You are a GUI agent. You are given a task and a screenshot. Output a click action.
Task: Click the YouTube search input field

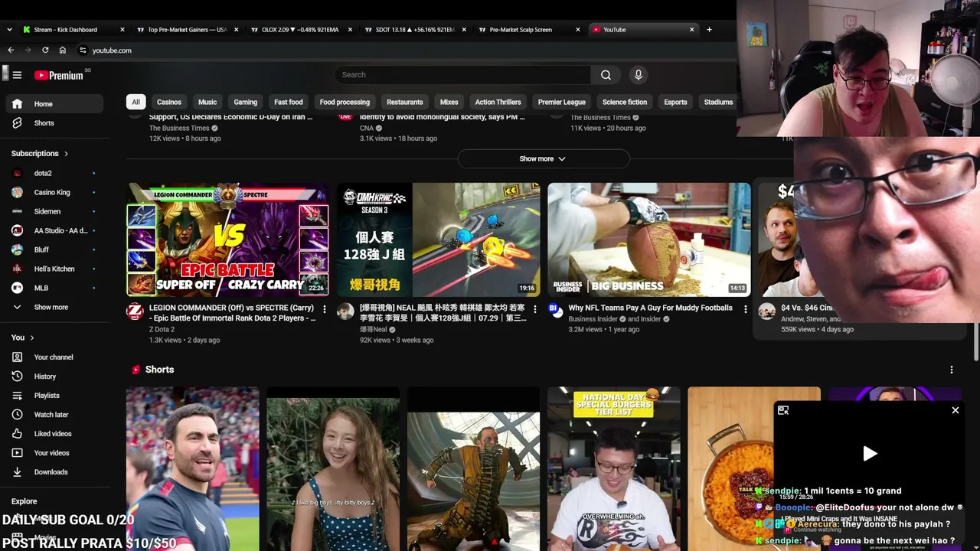click(462, 75)
